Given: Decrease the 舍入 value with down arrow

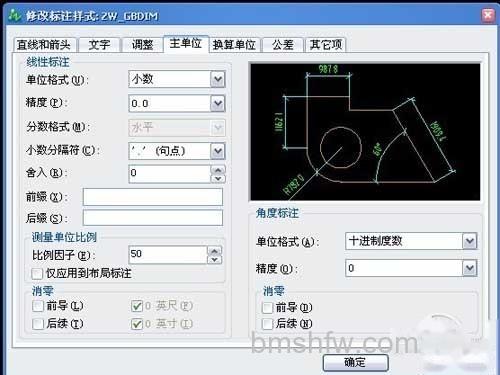Looking at the screenshot, I should click(x=218, y=178).
